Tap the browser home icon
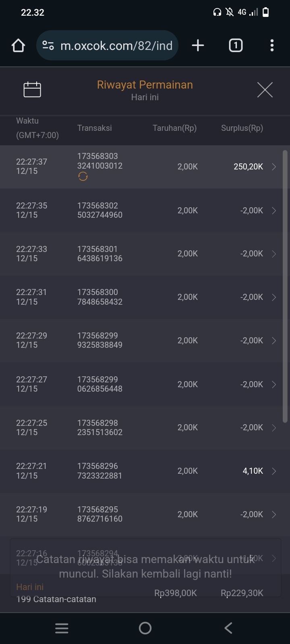The width and height of the screenshot is (290, 644). 19,45
